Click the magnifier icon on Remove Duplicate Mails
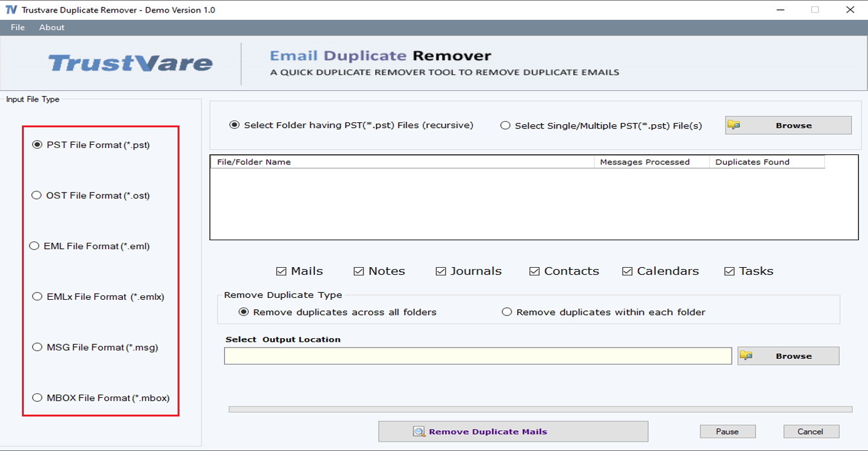 tap(421, 432)
